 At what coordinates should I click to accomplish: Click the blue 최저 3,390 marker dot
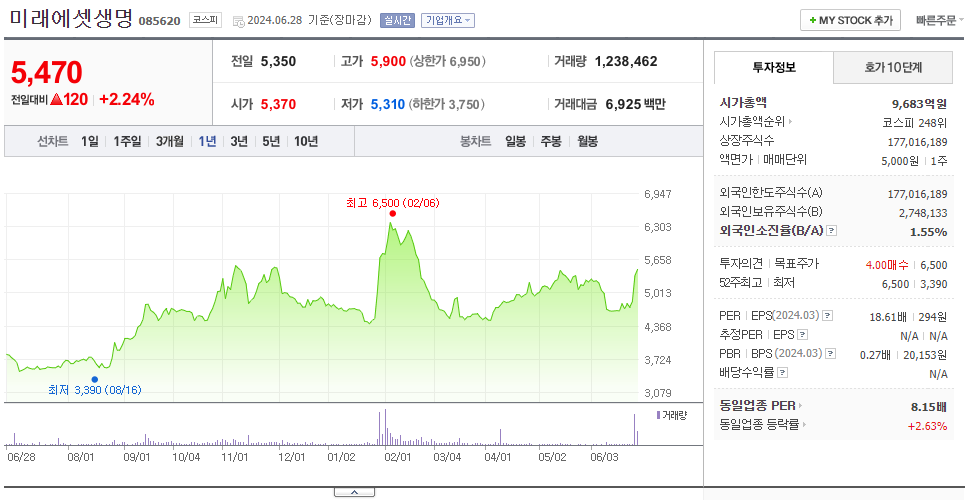[x=94, y=380]
